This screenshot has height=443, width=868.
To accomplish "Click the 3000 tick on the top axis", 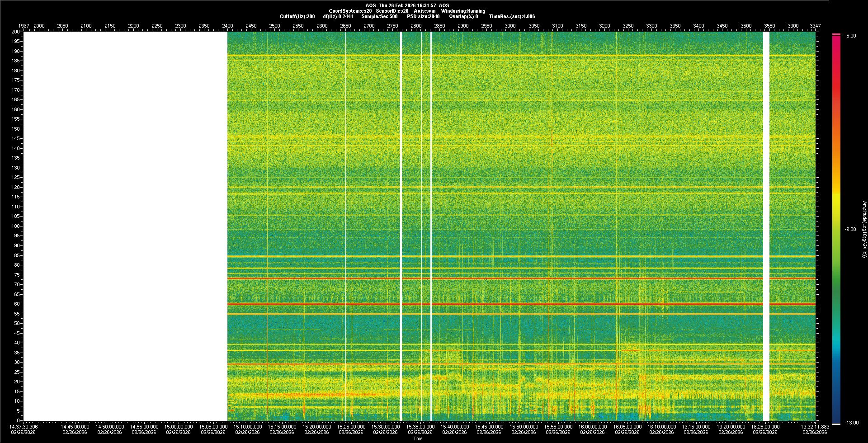I will click(510, 26).
